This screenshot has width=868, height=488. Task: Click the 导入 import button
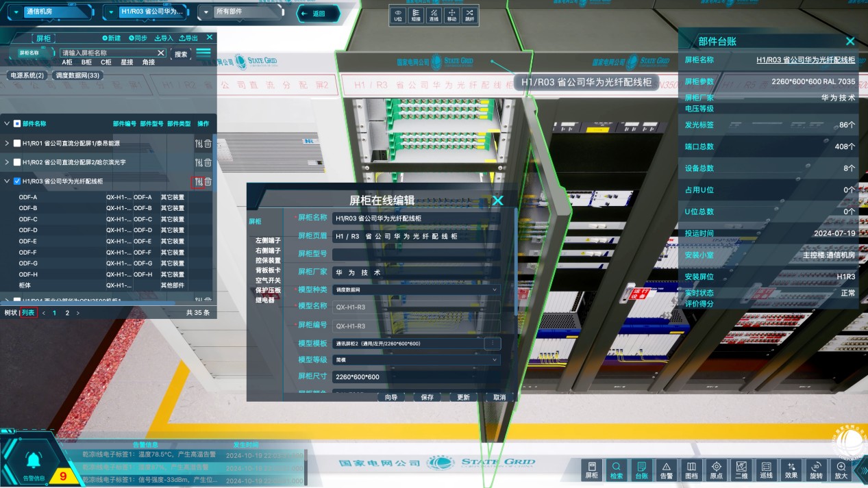pyautogui.click(x=164, y=38)
